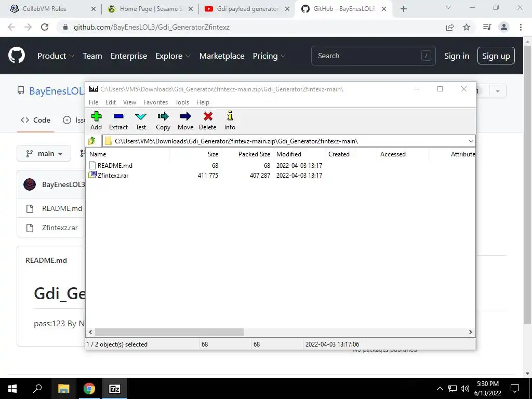
Task: Open the Help menu in 7-Zip
Action: pyautogui.click(x=203, y=102)
